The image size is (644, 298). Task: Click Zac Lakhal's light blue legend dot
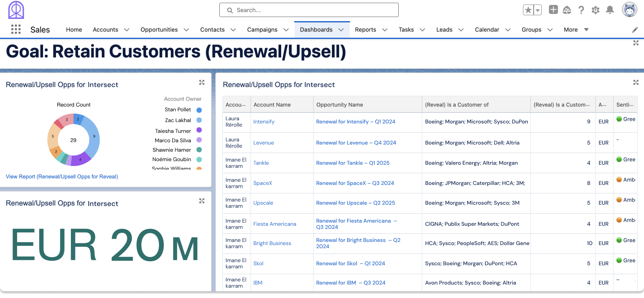199,120
